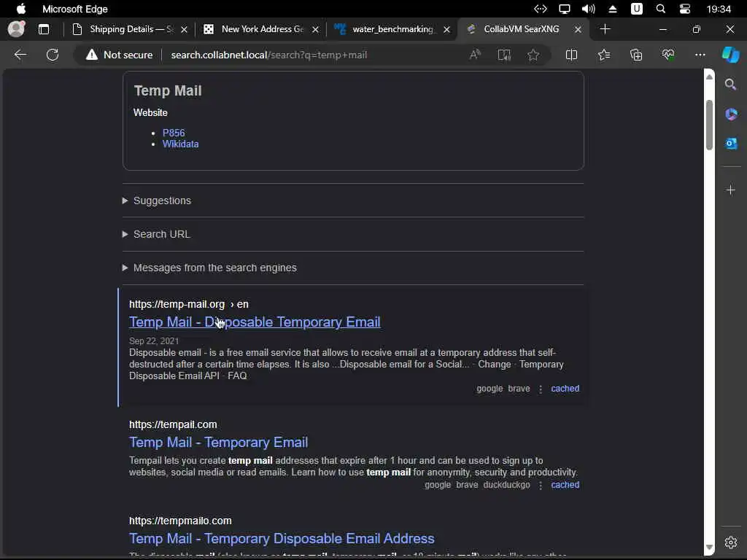Open Temp Mail - Disposable Temporary Email result
The width and height of the screenshot is (747, 560).
coord(255,322)
